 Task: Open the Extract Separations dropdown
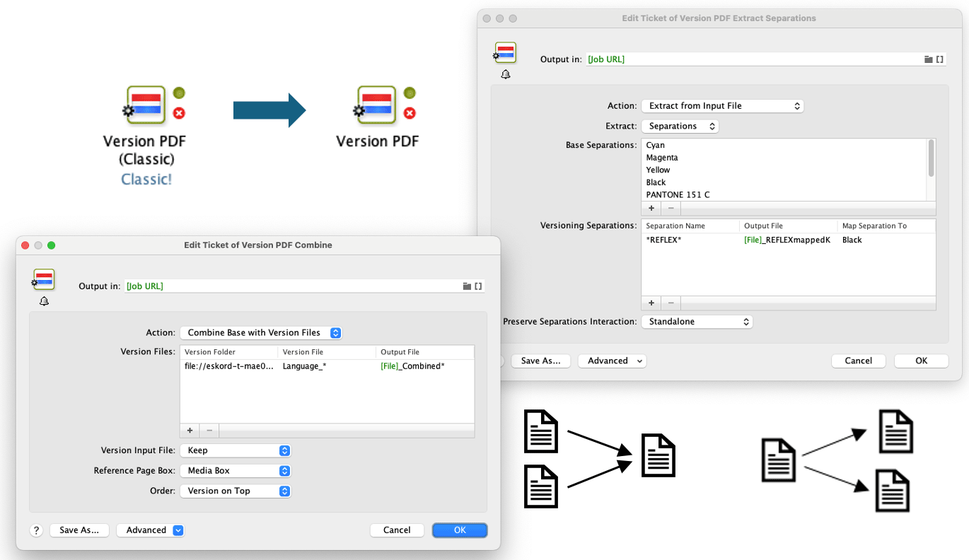coord(680,126)
